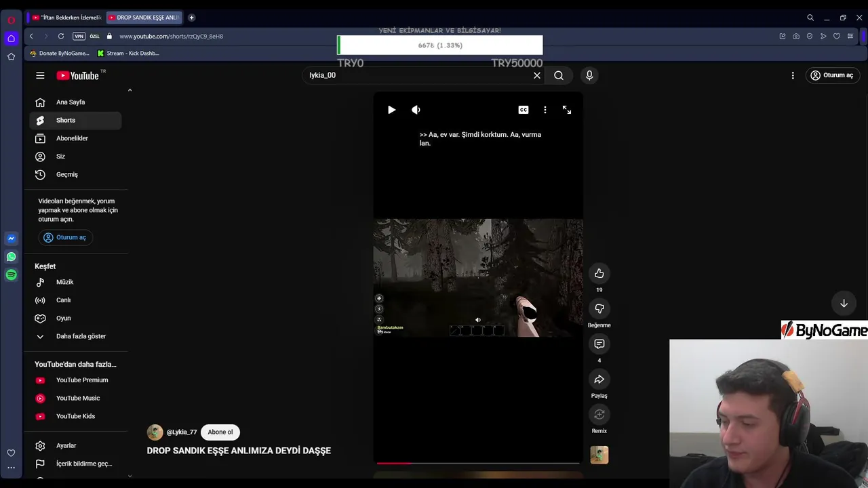Open Opera main menu logo
The height and width of the screenshot is (488, 868).
click(x=11, y=20)
